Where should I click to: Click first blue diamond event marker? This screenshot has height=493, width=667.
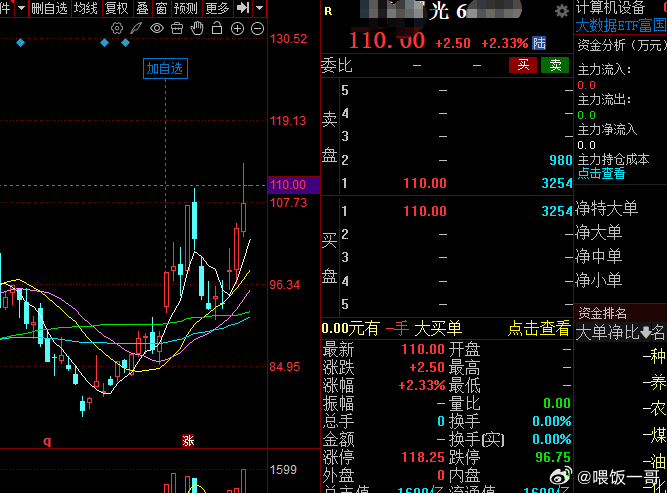point(20,43)
